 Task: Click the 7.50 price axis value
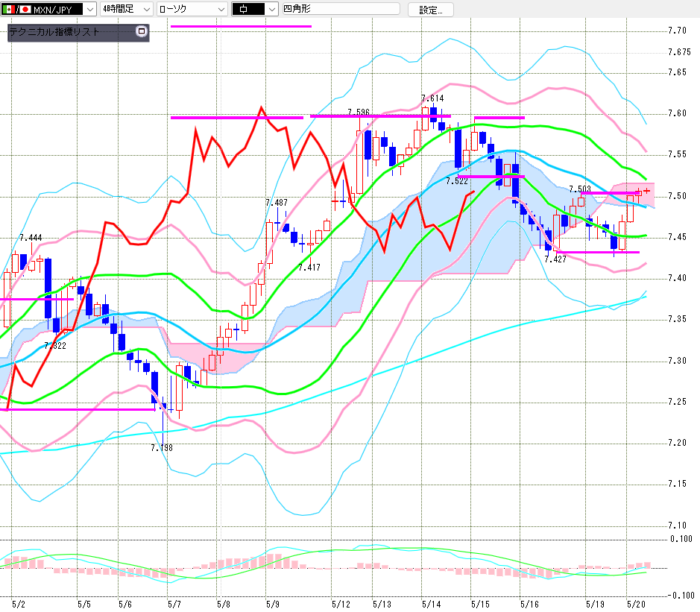(x=677, y=195)
